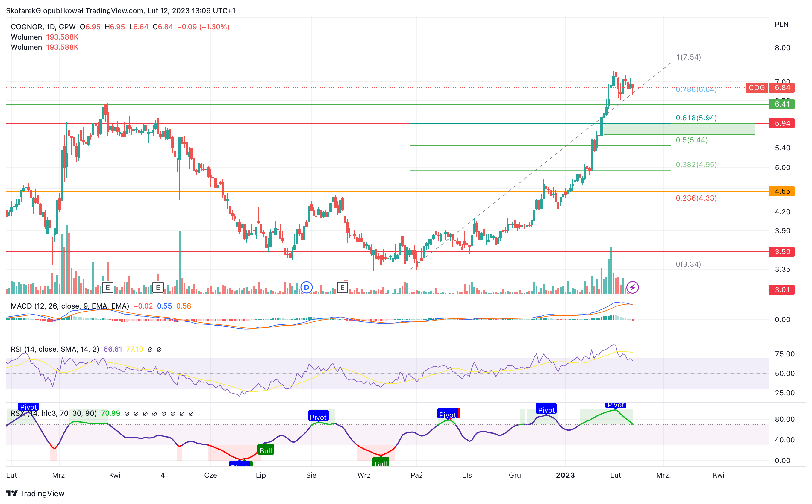
Task: Click the Fibonacci 0.382(4.95) level label
Action: 696,164
